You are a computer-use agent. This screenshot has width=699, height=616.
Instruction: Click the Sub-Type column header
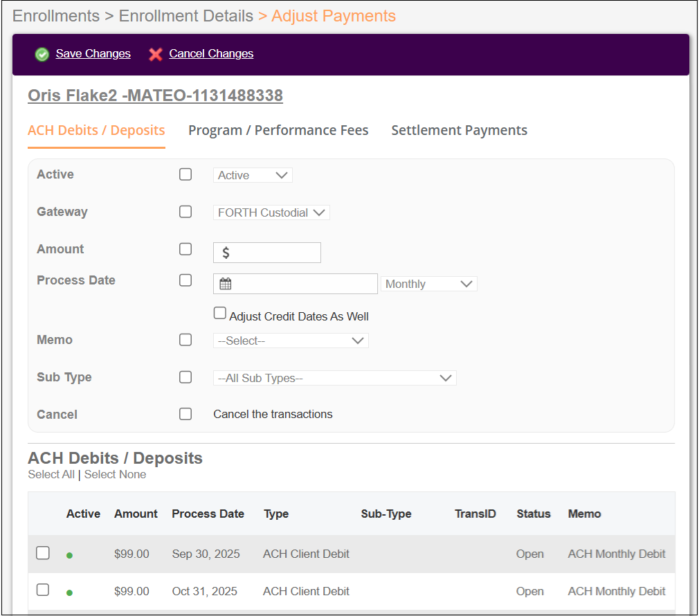pyautogui.click(x=386, y=514)
